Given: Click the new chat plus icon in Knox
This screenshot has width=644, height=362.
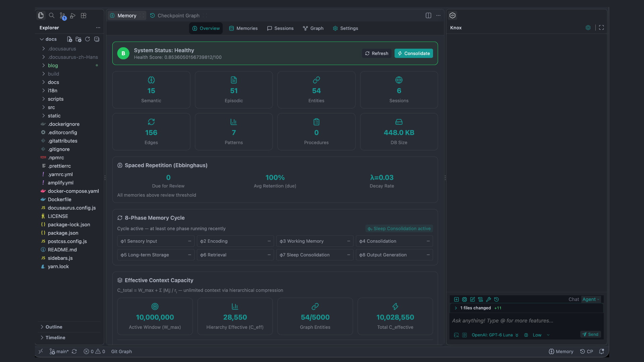Looking at the screenshot, I should pyautogui.click(x=457, y=299).
